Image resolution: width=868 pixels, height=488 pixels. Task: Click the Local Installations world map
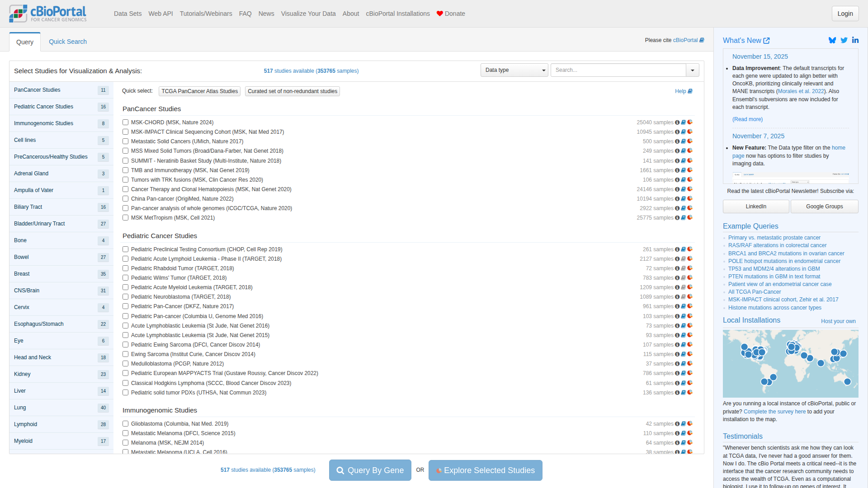click(791, 364)
